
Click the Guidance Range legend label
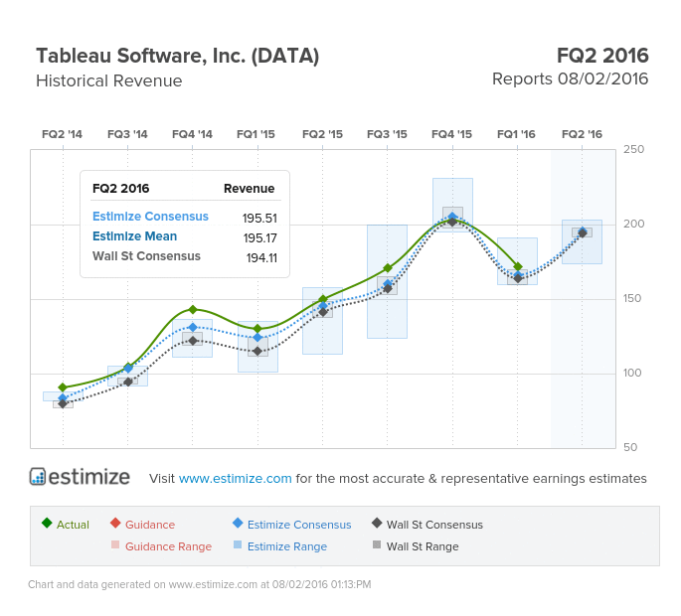point(169,546)
